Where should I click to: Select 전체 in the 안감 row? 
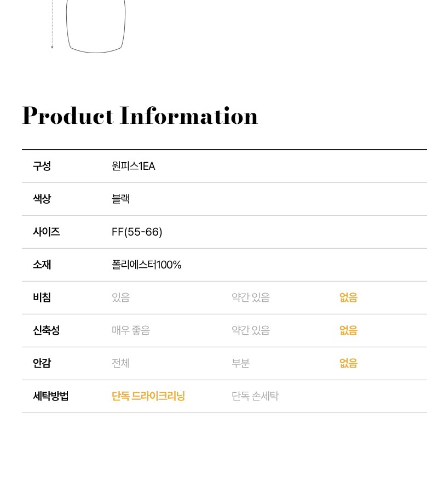[120, 363]
